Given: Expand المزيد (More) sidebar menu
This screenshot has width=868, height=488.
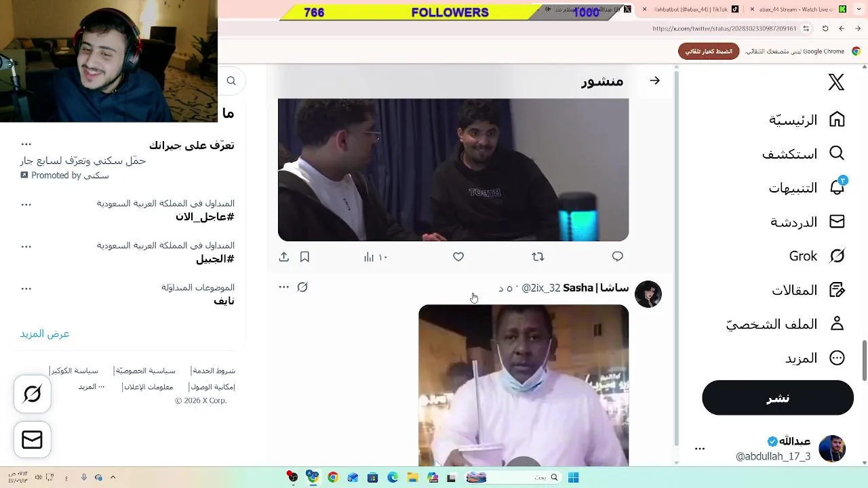Looking at the screenshot, I should point(815,358).
